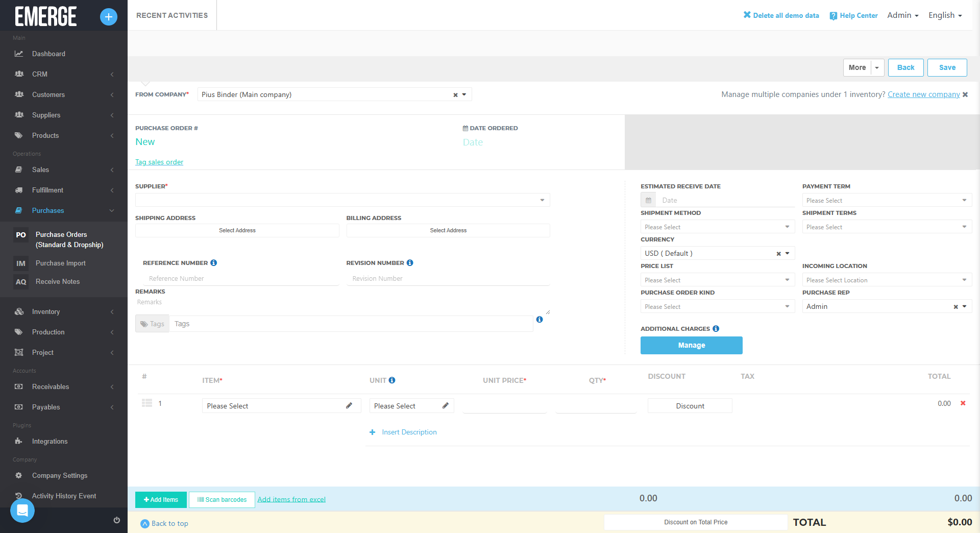Click the Tag sales order link
The image size is (980, 533).
pos(159,162)
